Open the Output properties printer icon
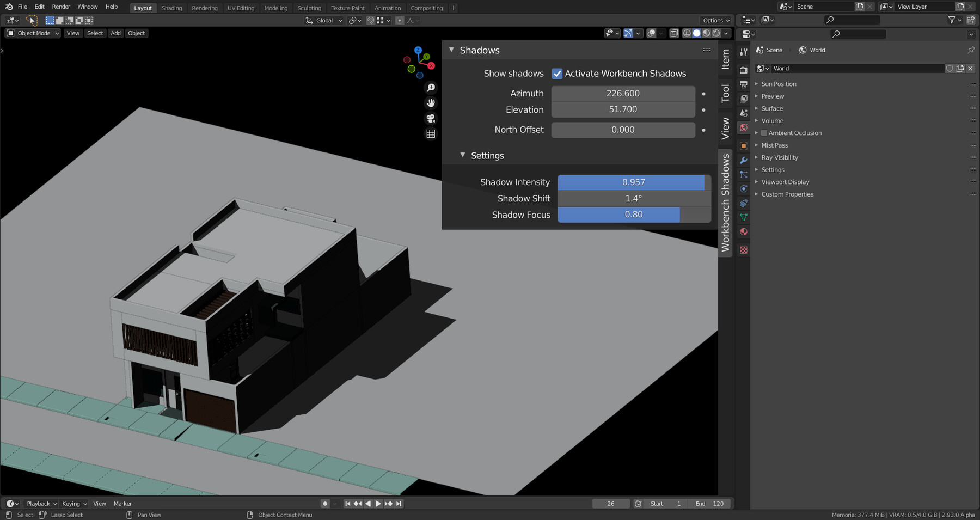980x520 pixels. pos(743,84)
